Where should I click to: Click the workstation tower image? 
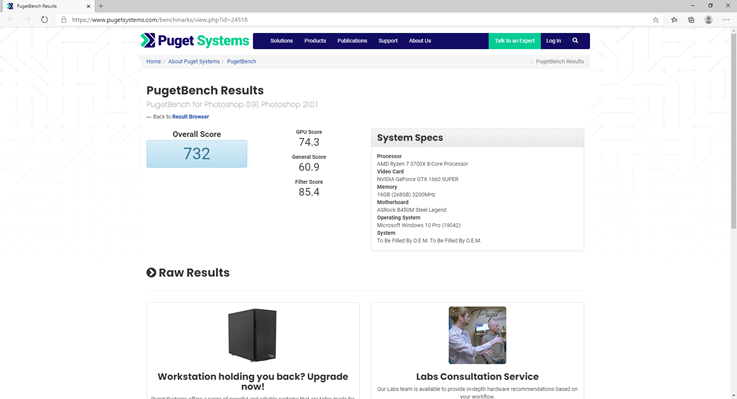pyautogui.click(x=252, y=335)
